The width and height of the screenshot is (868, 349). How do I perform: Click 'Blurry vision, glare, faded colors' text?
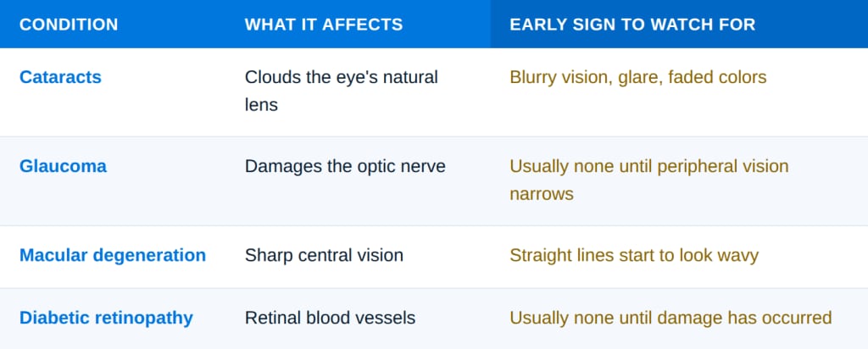[x=638, y=77]
